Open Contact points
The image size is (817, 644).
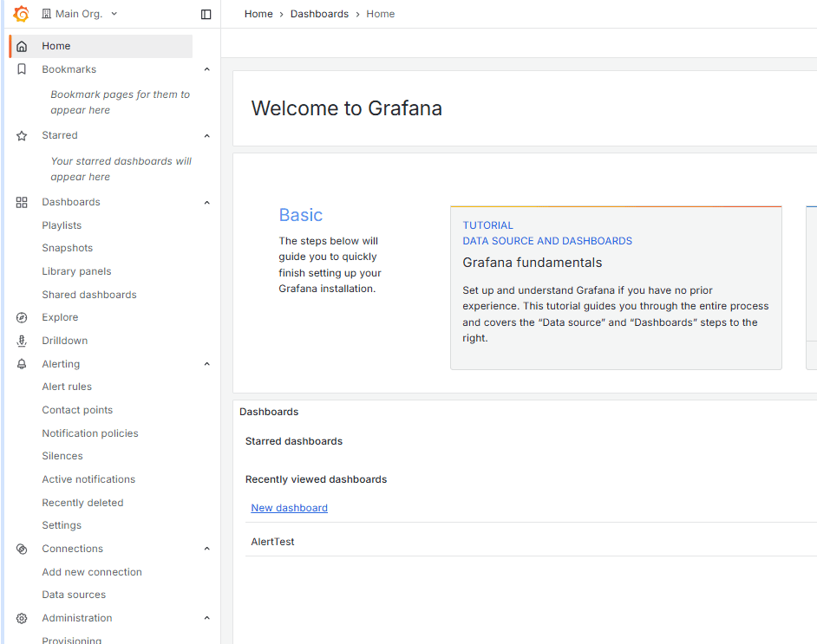point(78,410)
